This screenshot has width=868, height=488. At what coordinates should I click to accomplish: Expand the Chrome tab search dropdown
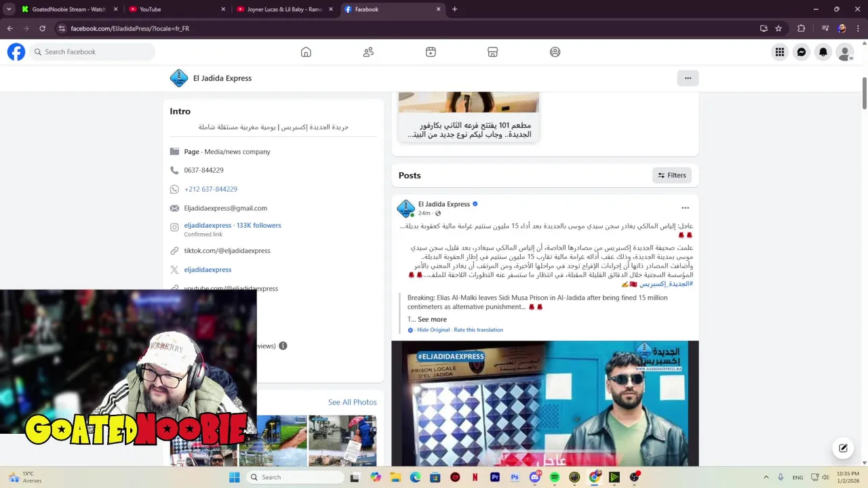click(x=9, y=9)
